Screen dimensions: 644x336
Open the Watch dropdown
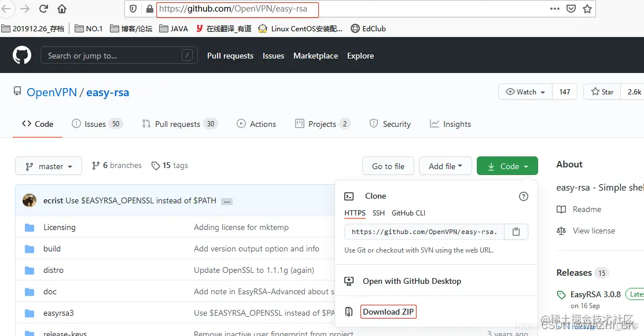pos(525,92)
